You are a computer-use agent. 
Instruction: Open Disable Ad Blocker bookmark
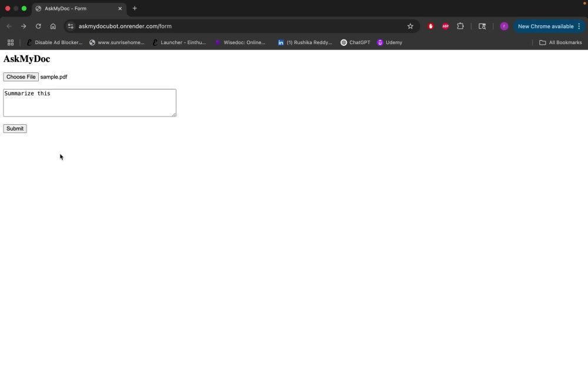[54, 42]
